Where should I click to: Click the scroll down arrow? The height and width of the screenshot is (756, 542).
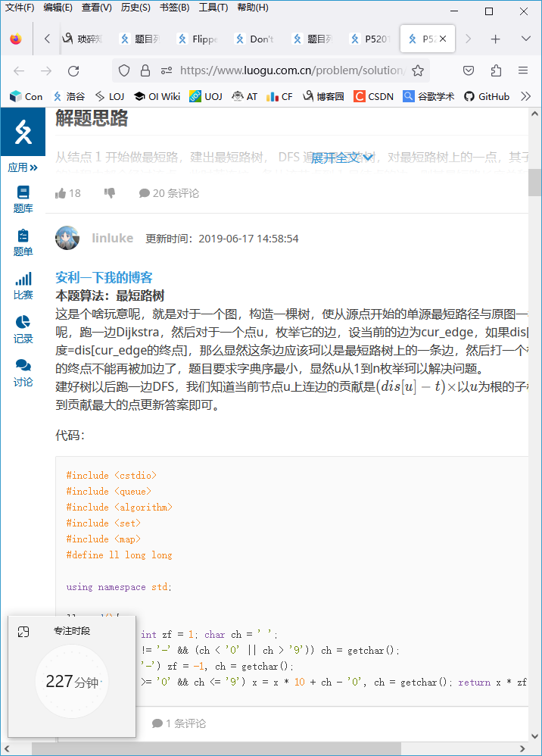[534, 736]
